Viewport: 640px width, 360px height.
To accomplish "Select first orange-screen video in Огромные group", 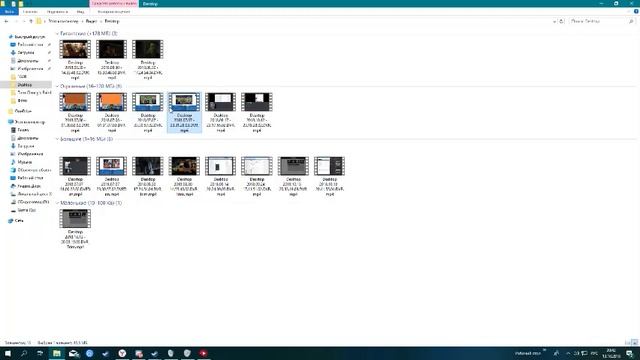I will 75,112.
